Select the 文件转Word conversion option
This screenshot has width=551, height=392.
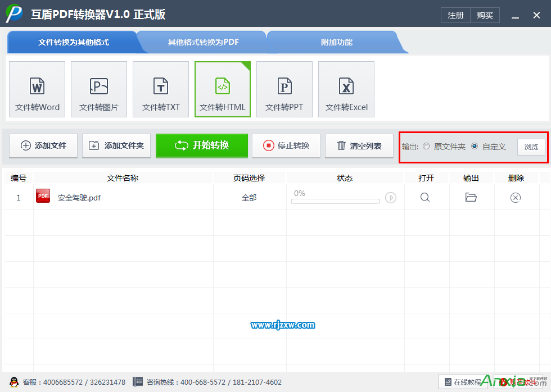click(37, 89)
